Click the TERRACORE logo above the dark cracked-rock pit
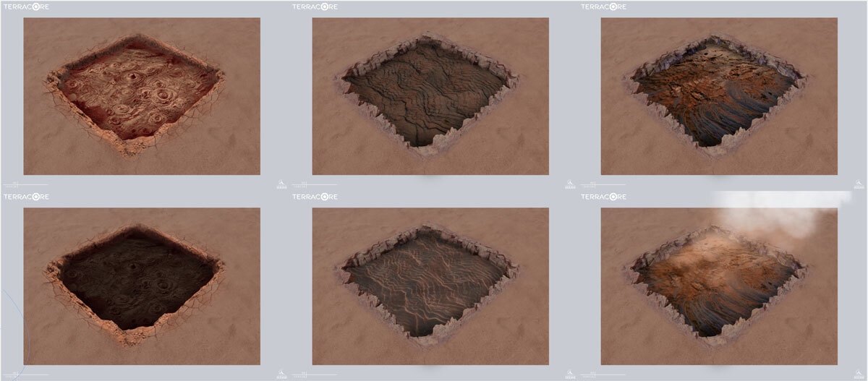Image resolution: width=868 pixels, height=381 pixels. point(315,7)
